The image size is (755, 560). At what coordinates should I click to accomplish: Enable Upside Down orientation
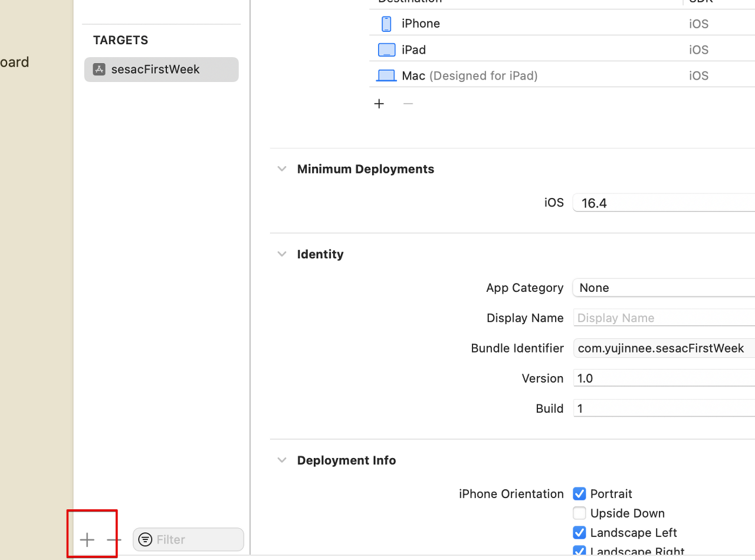pos(580,513)
